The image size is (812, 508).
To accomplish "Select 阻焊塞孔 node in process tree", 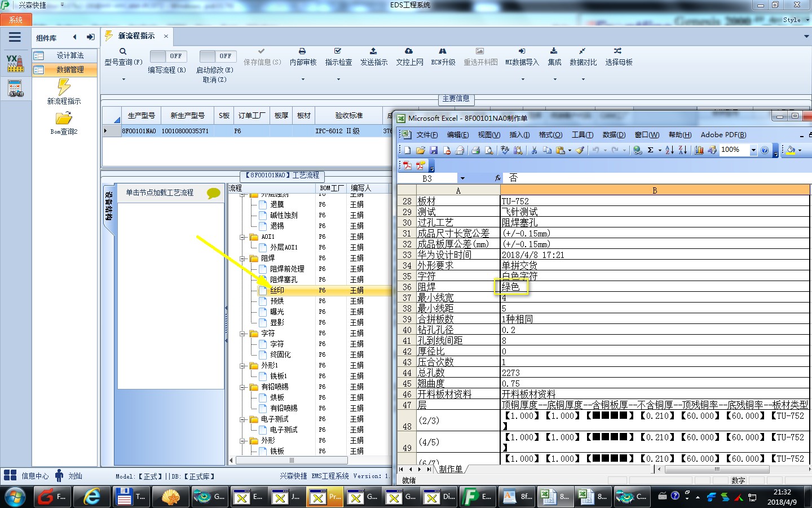I will [x=284, y=279].
